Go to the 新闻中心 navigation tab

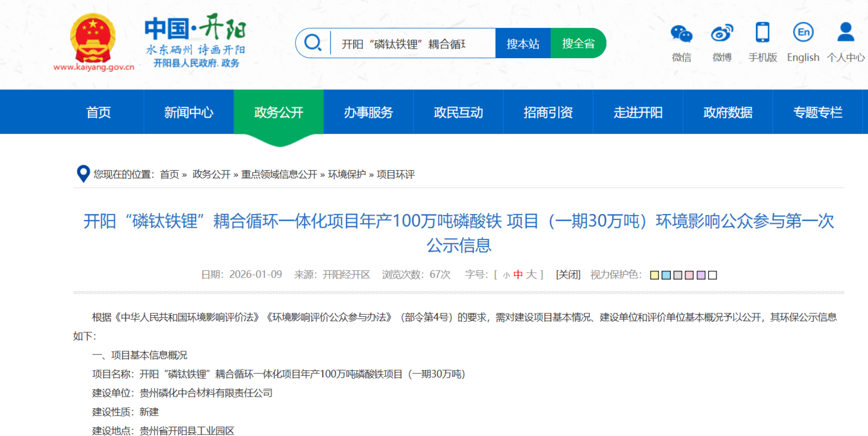[189, 112]
